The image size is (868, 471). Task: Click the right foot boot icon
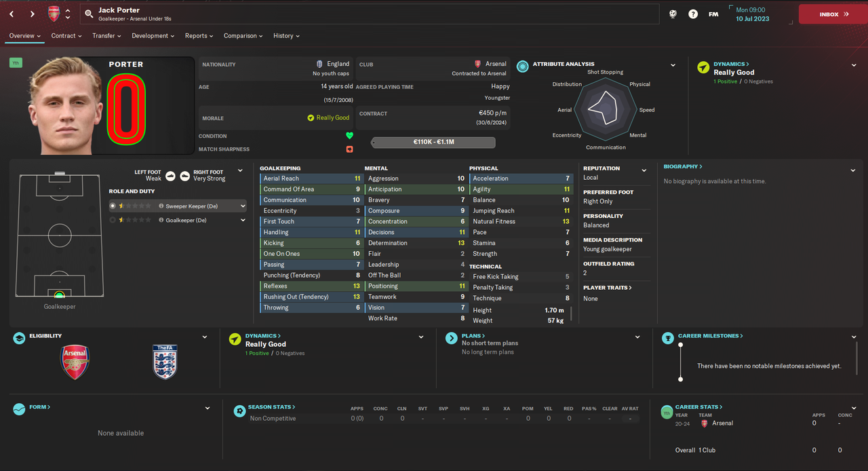(x=184, y=176)
